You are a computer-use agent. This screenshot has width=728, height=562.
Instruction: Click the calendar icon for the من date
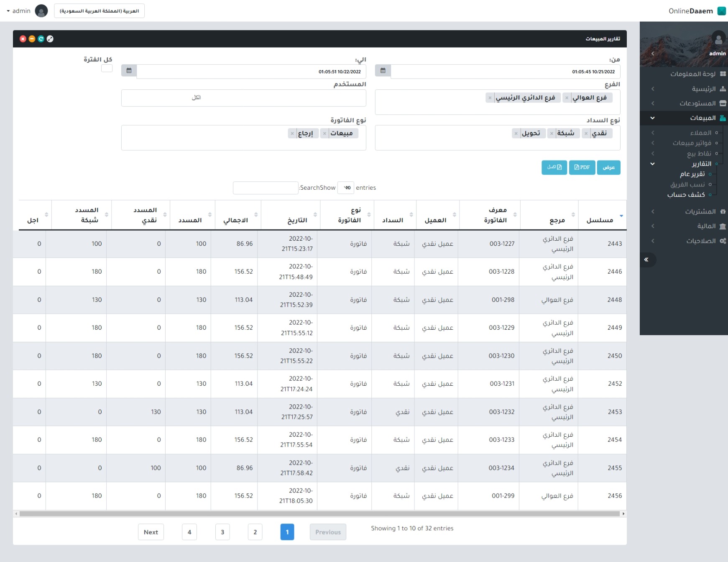(x=383, y=71)
